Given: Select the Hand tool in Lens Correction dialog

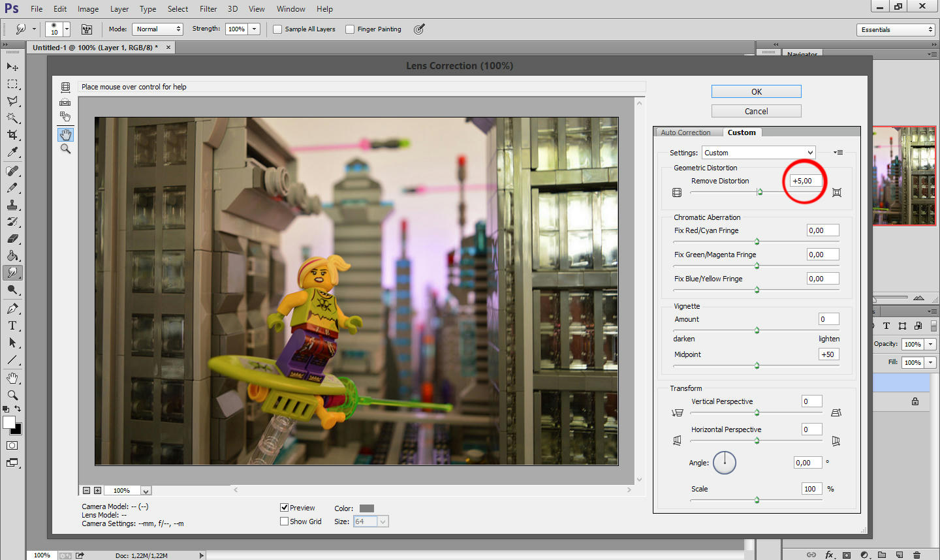Looking at the screenshot, I should pyautogui.click(x=65, y=134).
